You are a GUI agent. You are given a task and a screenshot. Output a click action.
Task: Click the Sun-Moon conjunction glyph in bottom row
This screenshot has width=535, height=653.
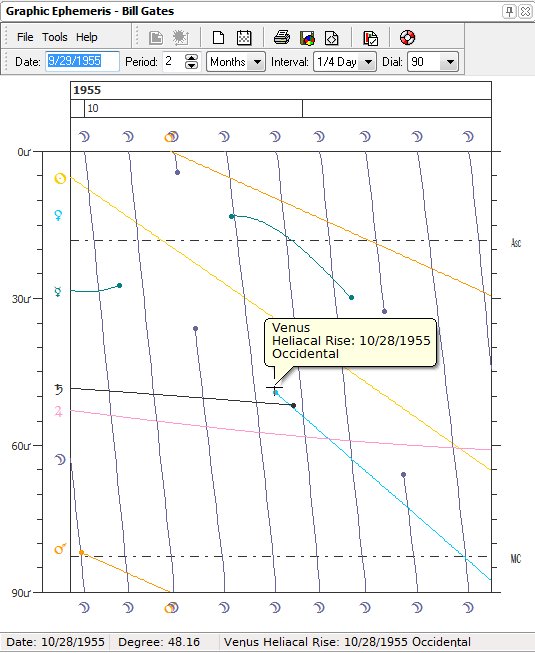pyautogui.click(x=171, y=608)
